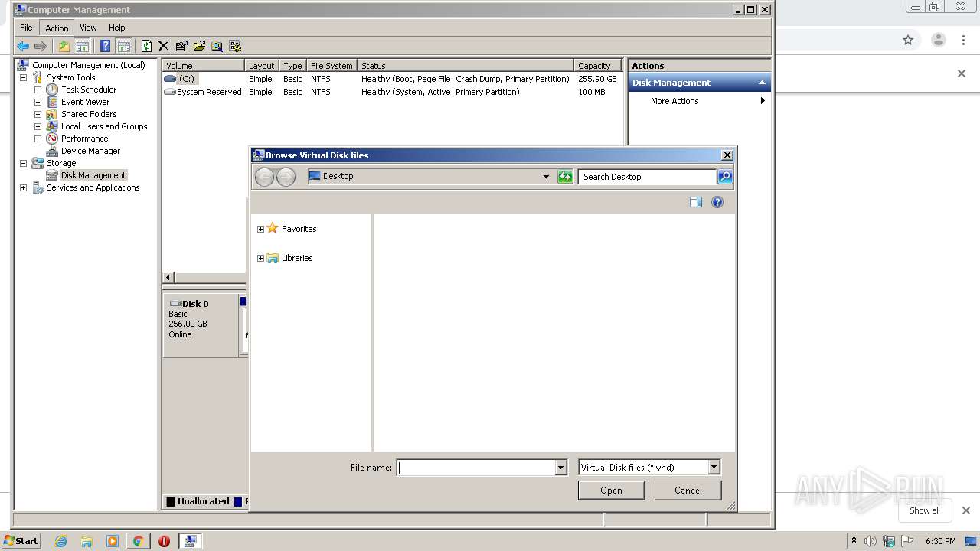
Task: Click the Action Center flag tray icon
Action: click(x=906, y=541)
